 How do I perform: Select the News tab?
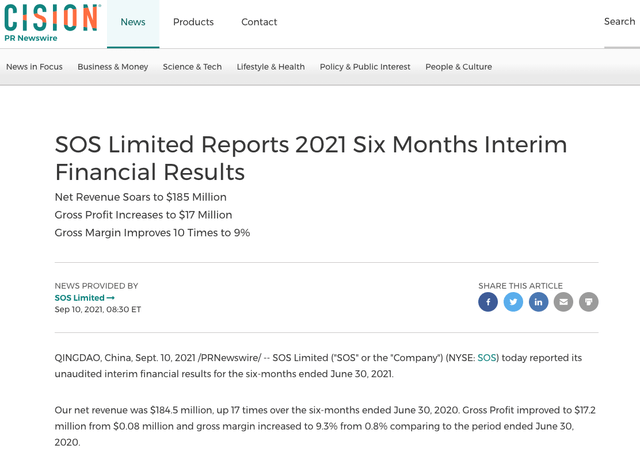(133, 22)
